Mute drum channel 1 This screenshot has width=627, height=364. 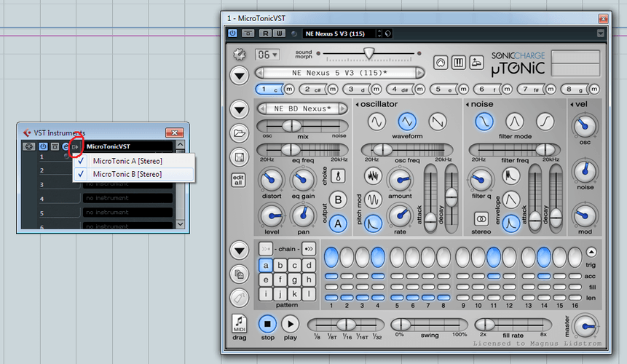289,90
